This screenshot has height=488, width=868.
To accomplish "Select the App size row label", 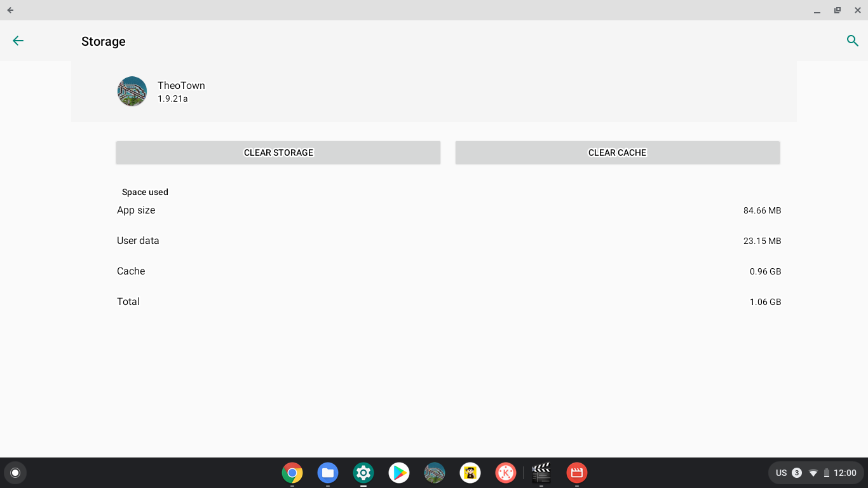I will pos(136,210).
